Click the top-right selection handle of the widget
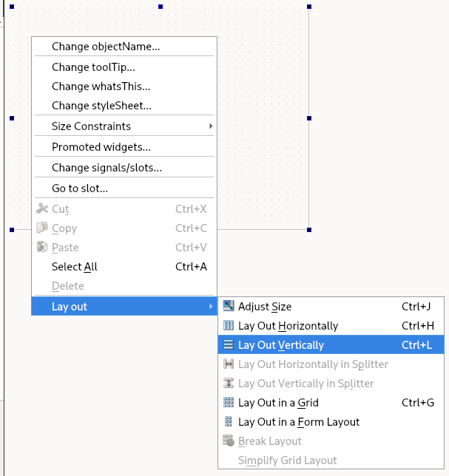The image size is (449, 476). tap(309, 7)
